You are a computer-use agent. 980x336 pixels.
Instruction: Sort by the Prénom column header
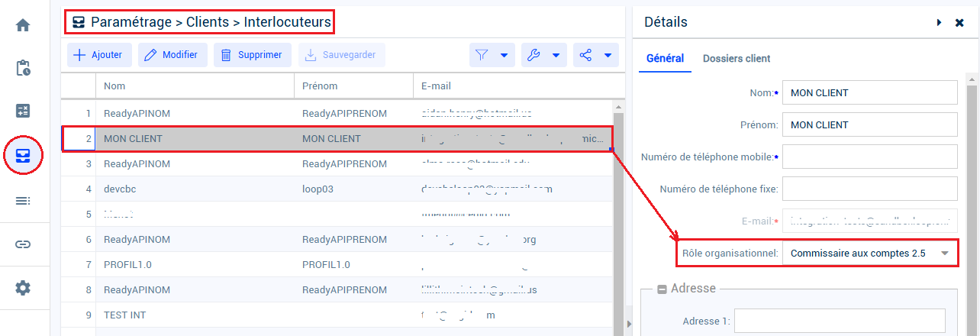point(353,86)
